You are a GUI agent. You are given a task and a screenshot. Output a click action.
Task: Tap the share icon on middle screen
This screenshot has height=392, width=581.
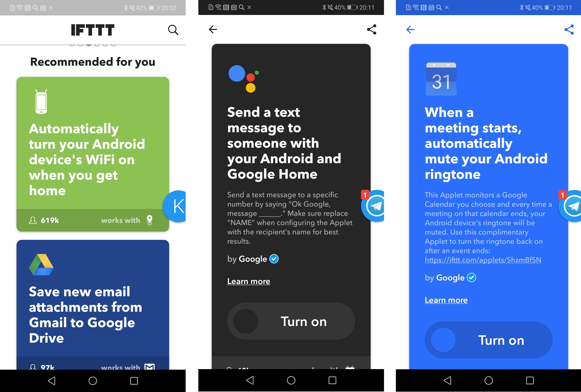click(371, 29)
